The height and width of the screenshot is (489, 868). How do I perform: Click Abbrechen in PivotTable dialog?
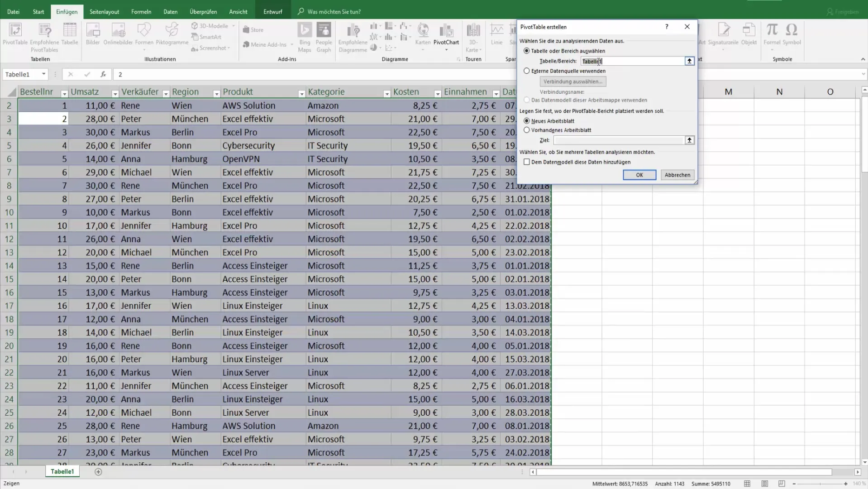tap(677, 175)
